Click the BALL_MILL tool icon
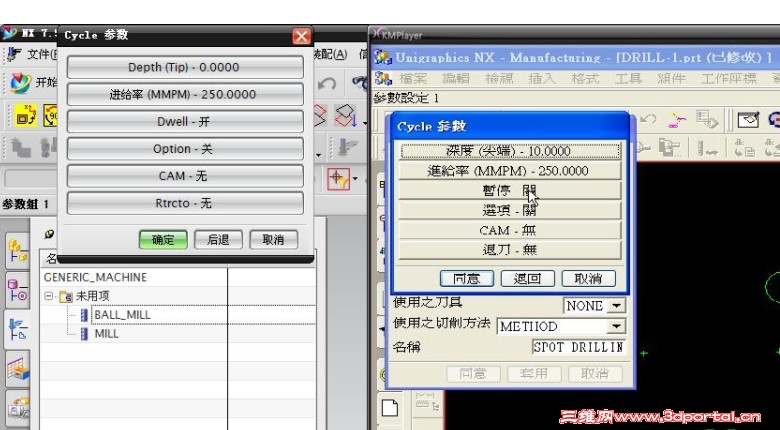 (x=85, y=315)
